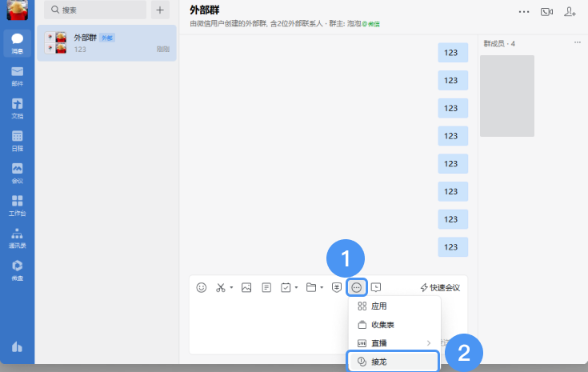This screenshot has height=372, width=588.
Task: Click the scissors screenshot tool
Action: 221,287
